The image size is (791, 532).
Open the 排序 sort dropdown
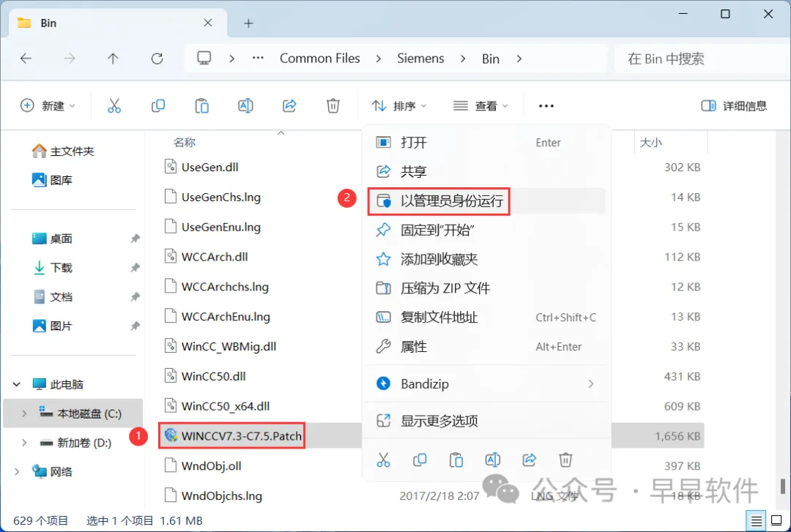400,106
